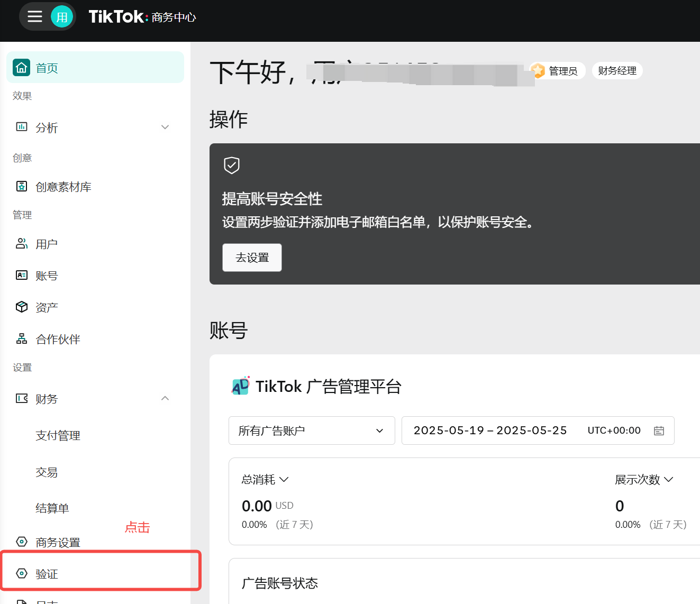
Task: Open 支付管理 under 财务
Action: click(x=58, y=436)
